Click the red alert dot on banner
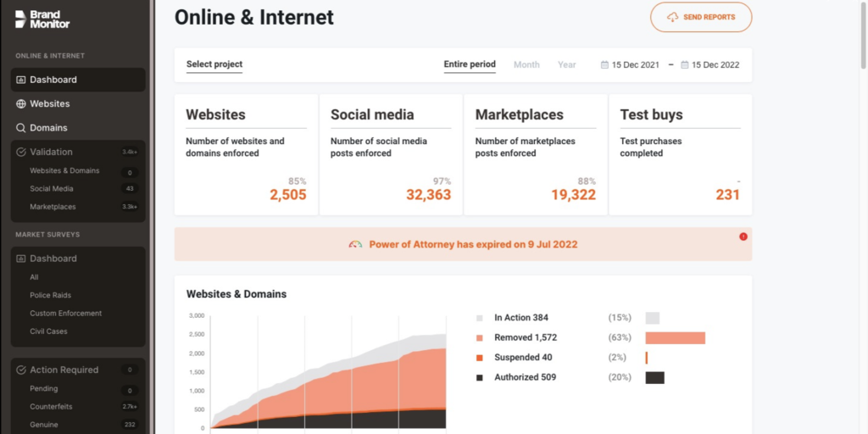868x434 pixels. 743,236
